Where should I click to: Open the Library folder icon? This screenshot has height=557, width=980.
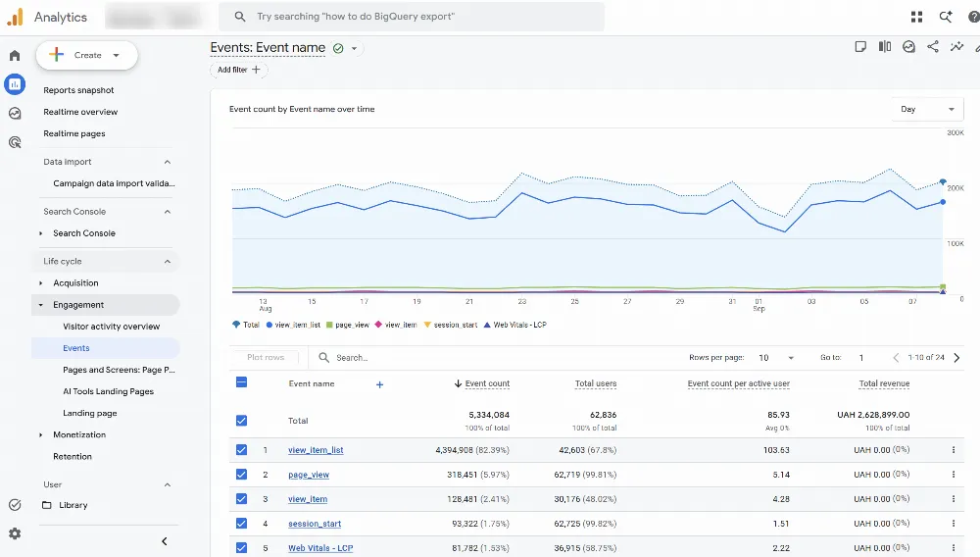click(47, 505)
